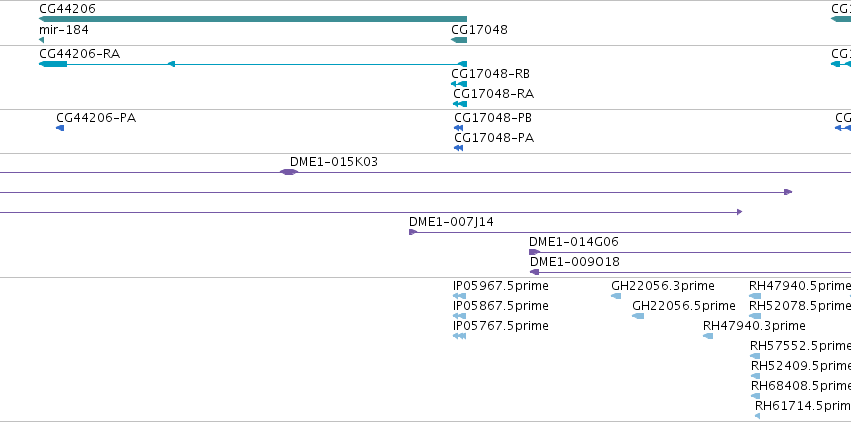The height and width of the screenshot is (422, 851).
Task: Click the CG44206-PA label text
Action: 96,118
